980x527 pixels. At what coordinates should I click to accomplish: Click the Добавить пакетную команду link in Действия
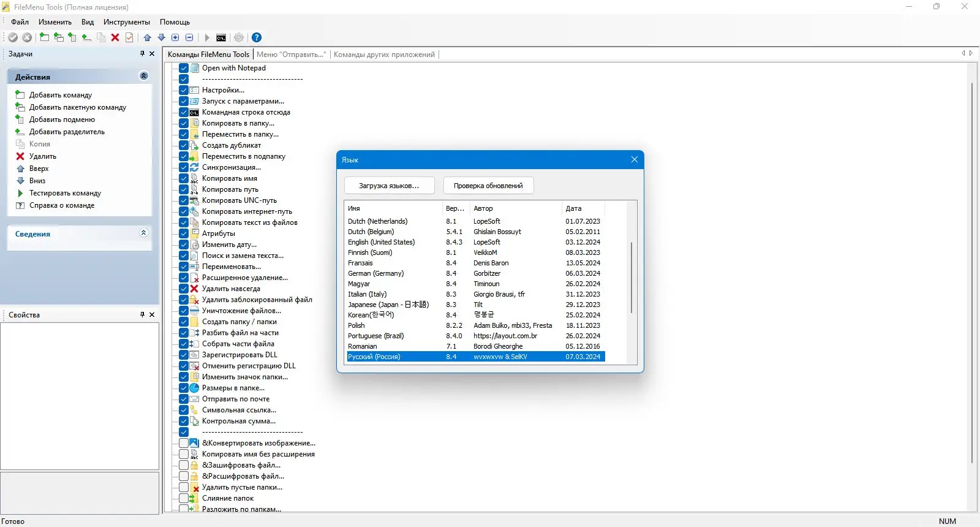(x=78, y=107)
